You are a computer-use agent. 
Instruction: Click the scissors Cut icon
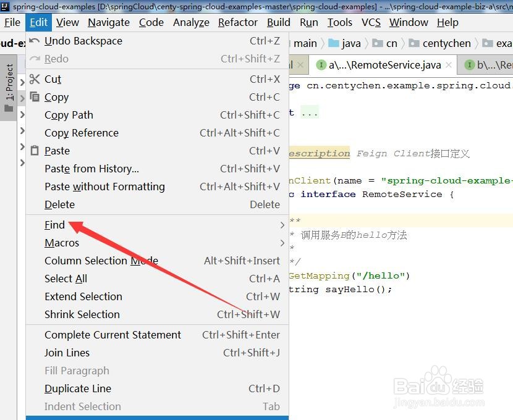click(x=35, y=79)
